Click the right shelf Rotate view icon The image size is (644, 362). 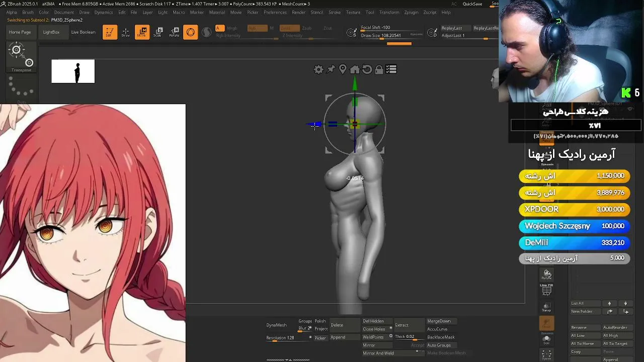pyautogui.click(x=547, y=275)
